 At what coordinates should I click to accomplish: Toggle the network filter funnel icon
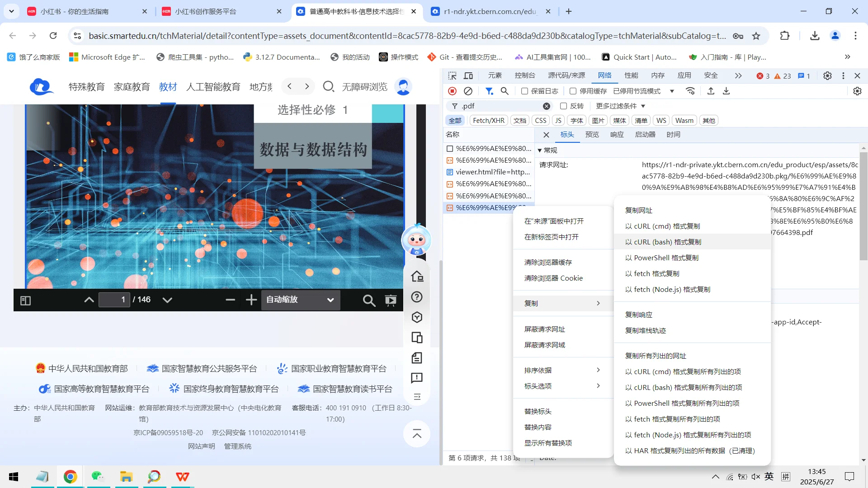[489, 91]
